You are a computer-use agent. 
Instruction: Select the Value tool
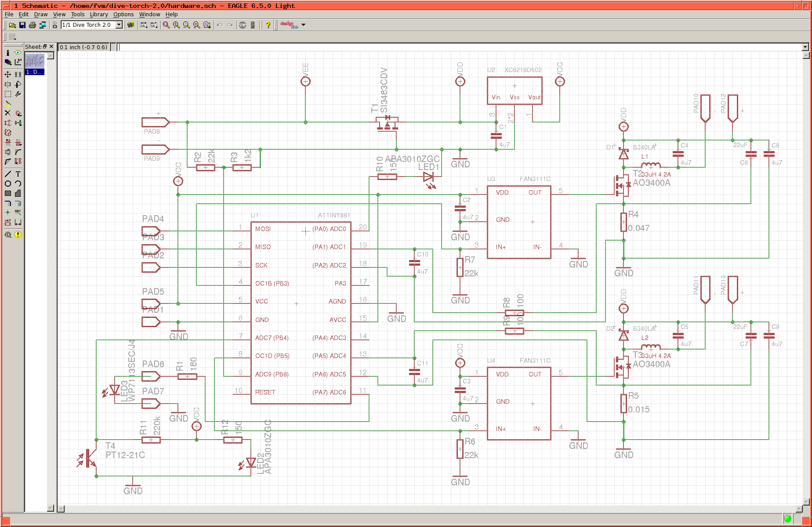[x=18, y=142]
